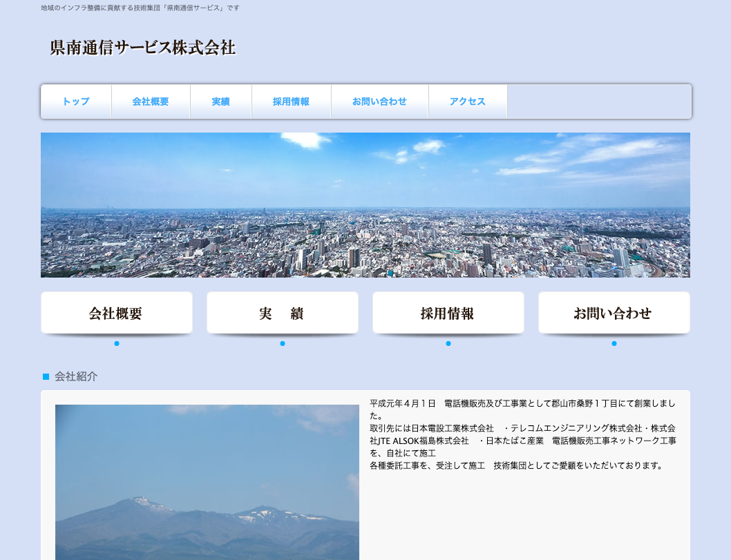Click the large 会社概要 button
This screenshot has width=731, height=560.
pyautogui.click(x=117, y=312)
